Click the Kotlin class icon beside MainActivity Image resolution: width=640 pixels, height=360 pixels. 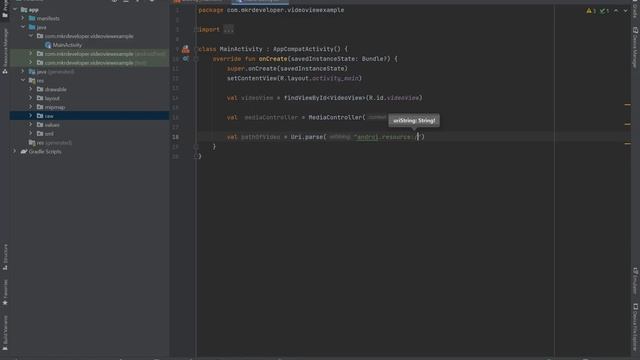click(x=48, y=45)
